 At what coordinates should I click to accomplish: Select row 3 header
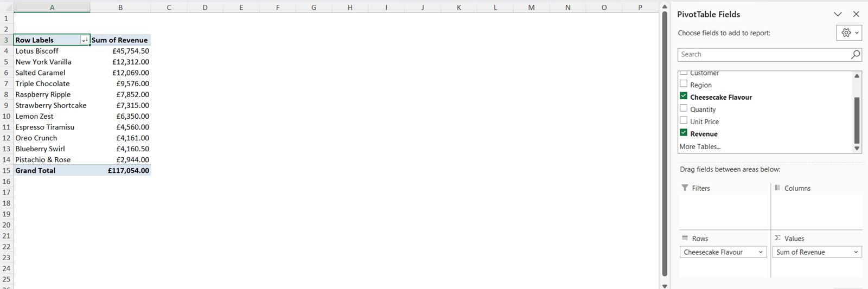[7, 40]
